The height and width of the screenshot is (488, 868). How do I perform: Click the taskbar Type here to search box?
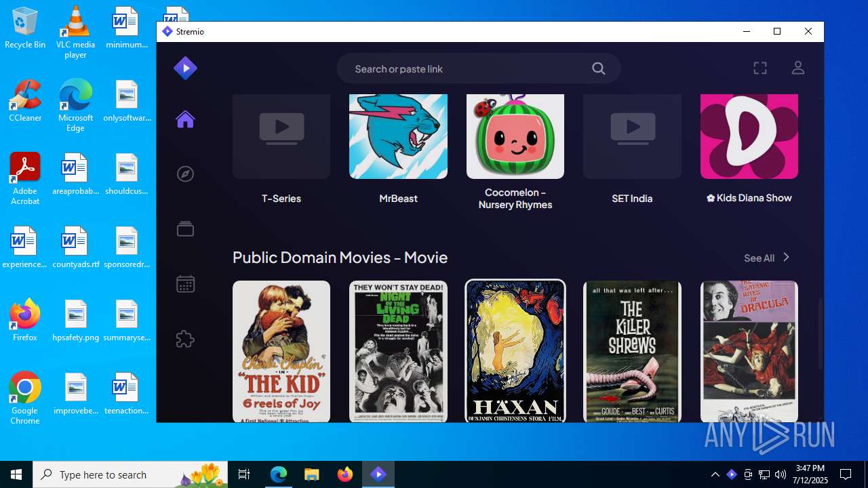130,474
